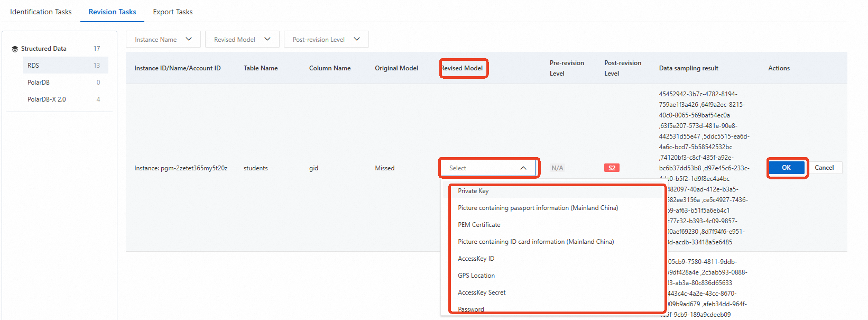Open the Export Tasks tab
The height and width of the screenshot is (320, 868).
tap(173, 12)
